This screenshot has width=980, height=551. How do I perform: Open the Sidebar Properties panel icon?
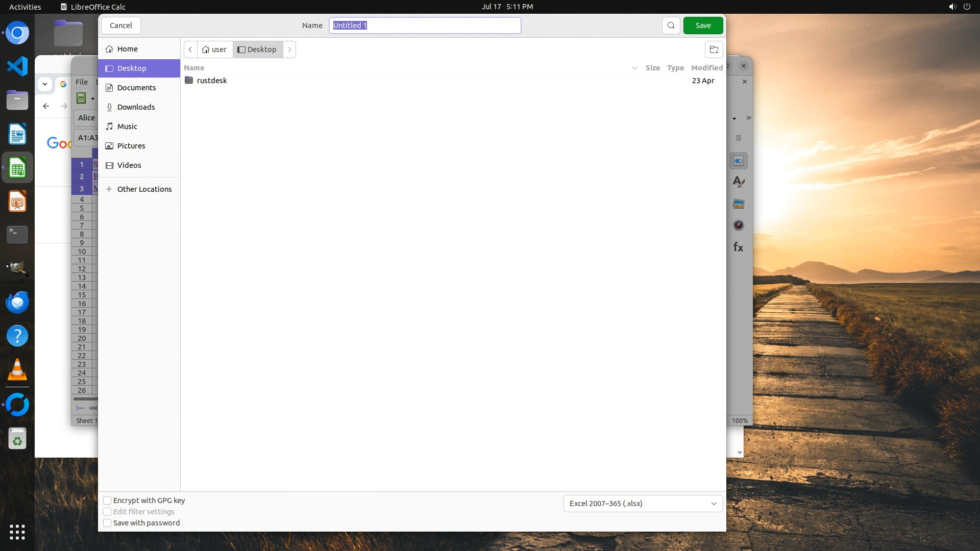[x=739, y=161]
